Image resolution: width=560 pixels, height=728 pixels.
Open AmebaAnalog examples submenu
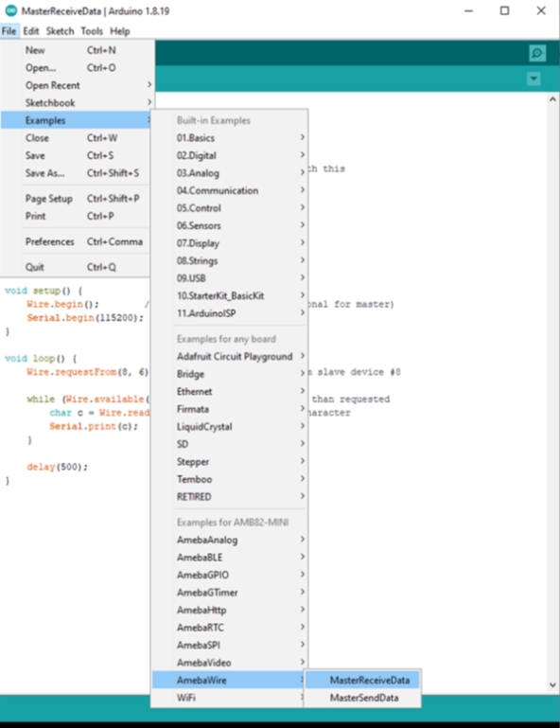click(x=230, y=540)
